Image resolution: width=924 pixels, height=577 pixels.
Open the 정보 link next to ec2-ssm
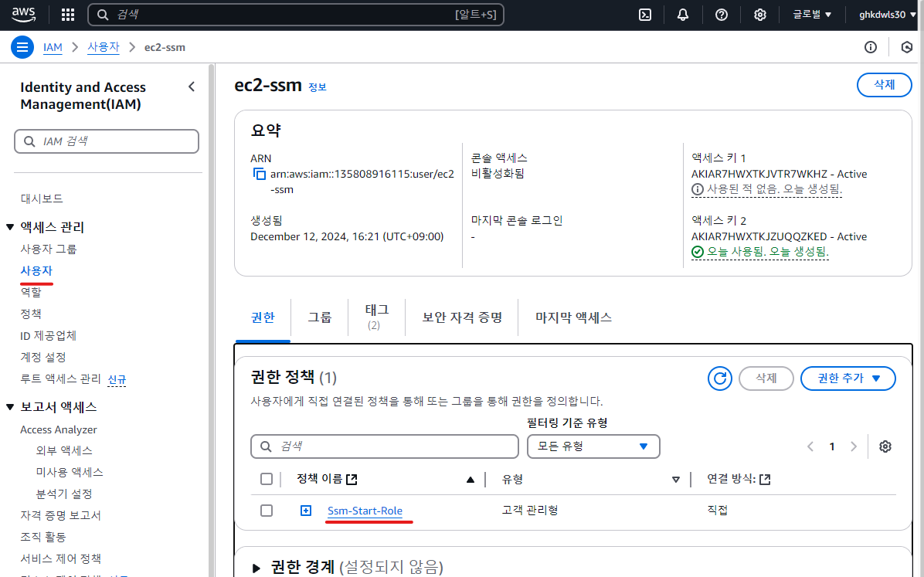click(317, 87)
